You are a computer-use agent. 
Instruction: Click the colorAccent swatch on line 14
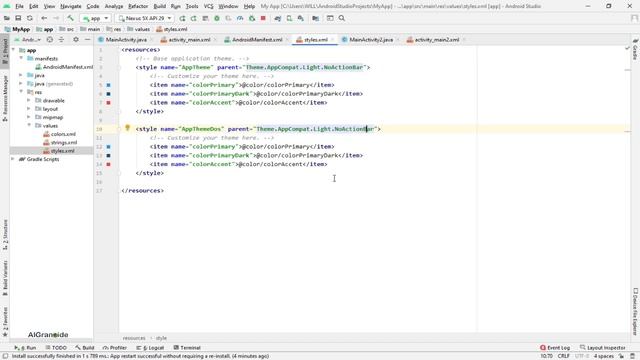pos(109,164)
